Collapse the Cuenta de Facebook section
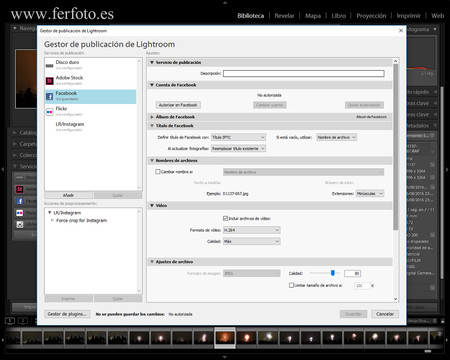The width and height of the screenshot is (450, 360). [152, 85]
